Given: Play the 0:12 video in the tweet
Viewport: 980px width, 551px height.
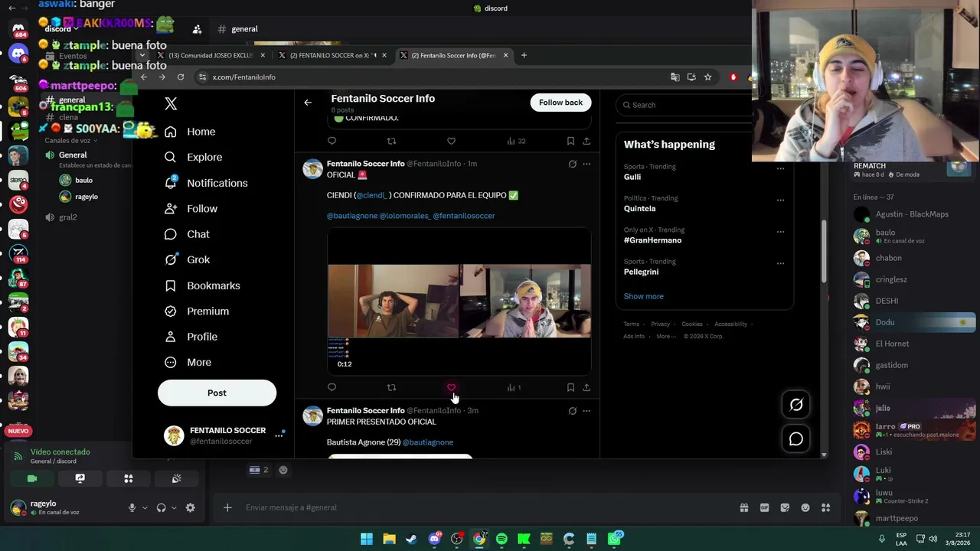Looking at the screenshot, I should point(459,301).
